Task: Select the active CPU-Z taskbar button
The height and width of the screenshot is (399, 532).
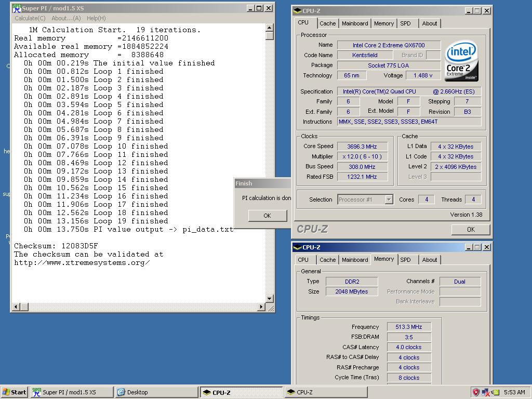Action: pyautogui.click(x=241, y=392)
